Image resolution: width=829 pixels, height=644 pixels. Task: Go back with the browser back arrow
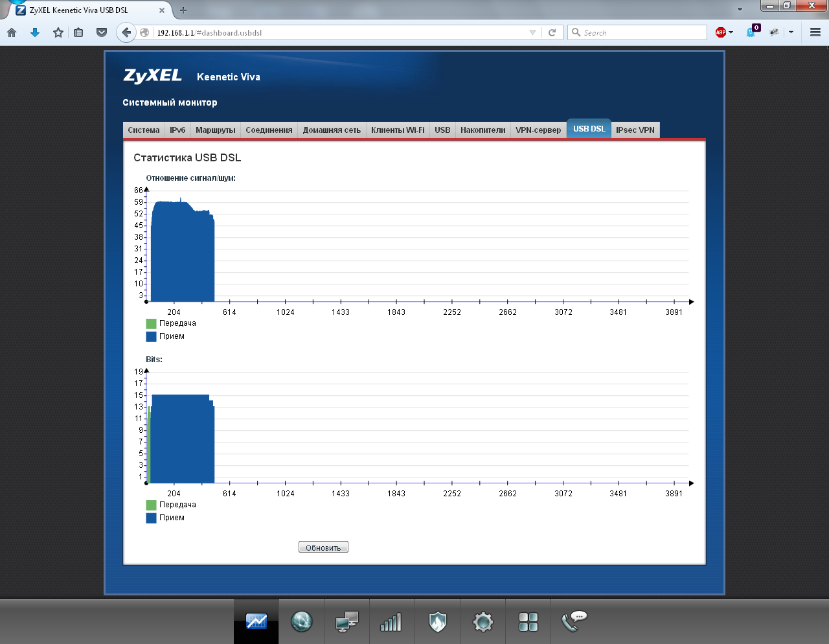[126, 32]
